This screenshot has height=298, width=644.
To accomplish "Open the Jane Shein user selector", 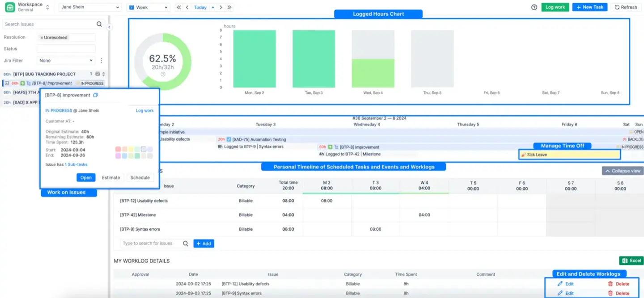I will [89, 7].
